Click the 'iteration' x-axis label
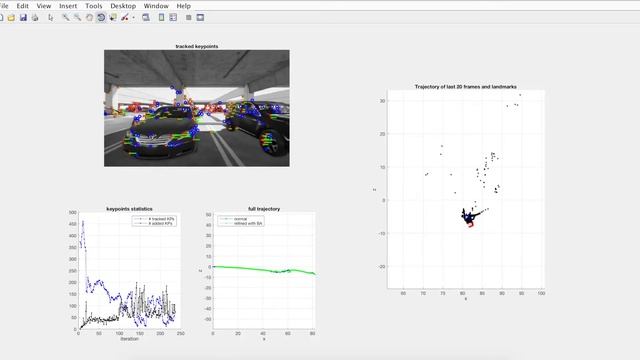640x360 pixels. point(129,339)
